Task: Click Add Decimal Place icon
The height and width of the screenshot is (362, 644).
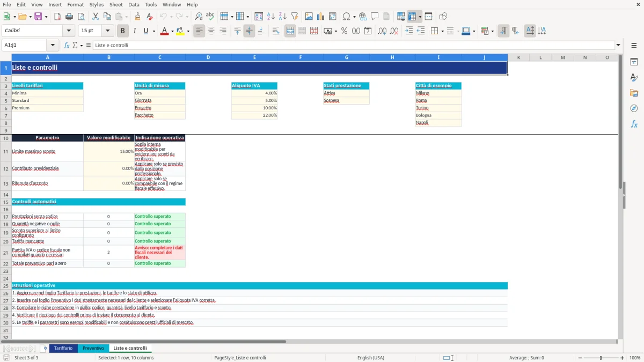Action: pyautogui.click(x=383, y=31)
